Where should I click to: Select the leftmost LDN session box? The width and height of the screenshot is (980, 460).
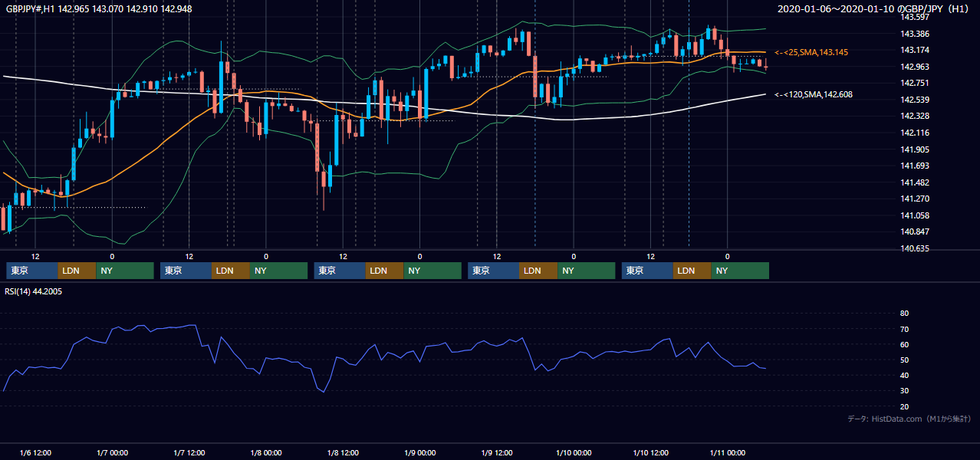(x=77, y=271)
